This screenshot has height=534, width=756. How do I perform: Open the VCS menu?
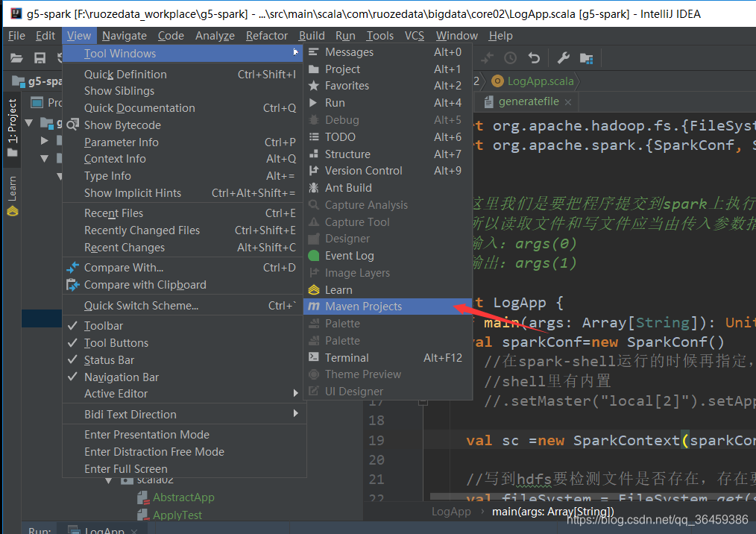[415, 36]
